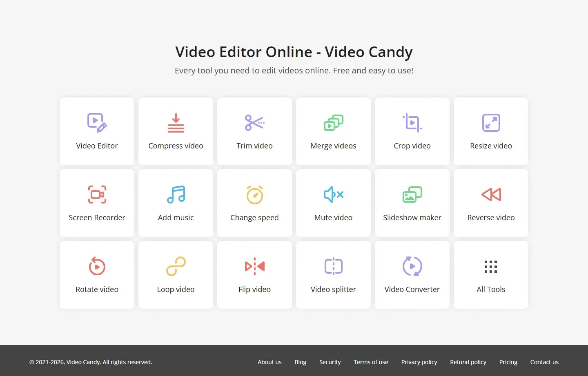
Task: Launch the Resize video tool icon
Action: click(491, 123)
